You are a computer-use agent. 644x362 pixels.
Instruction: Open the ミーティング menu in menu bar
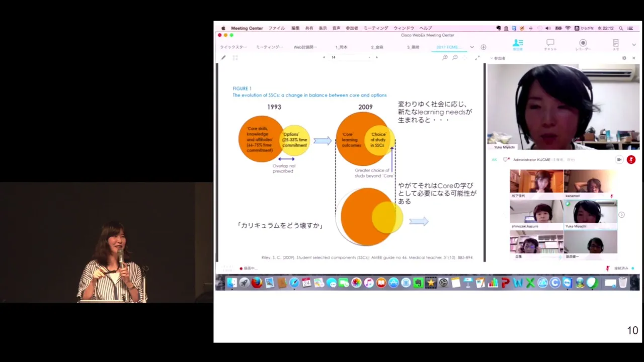[376, 28]
